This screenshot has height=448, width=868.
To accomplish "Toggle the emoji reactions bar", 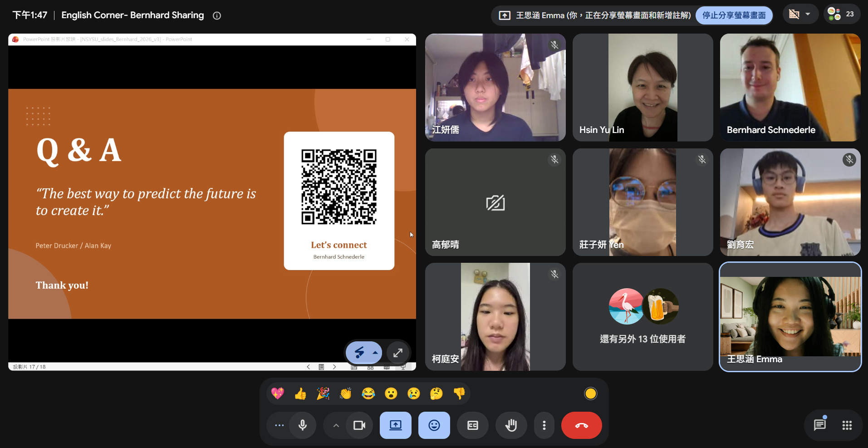I will (x=434, y=425).
